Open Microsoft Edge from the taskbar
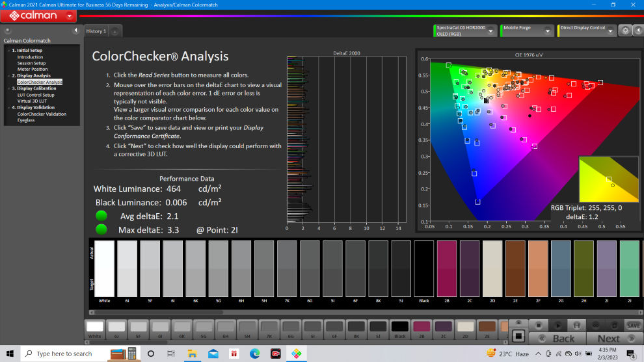The width and height of the screenshot is (644, 362). [254, 354]
